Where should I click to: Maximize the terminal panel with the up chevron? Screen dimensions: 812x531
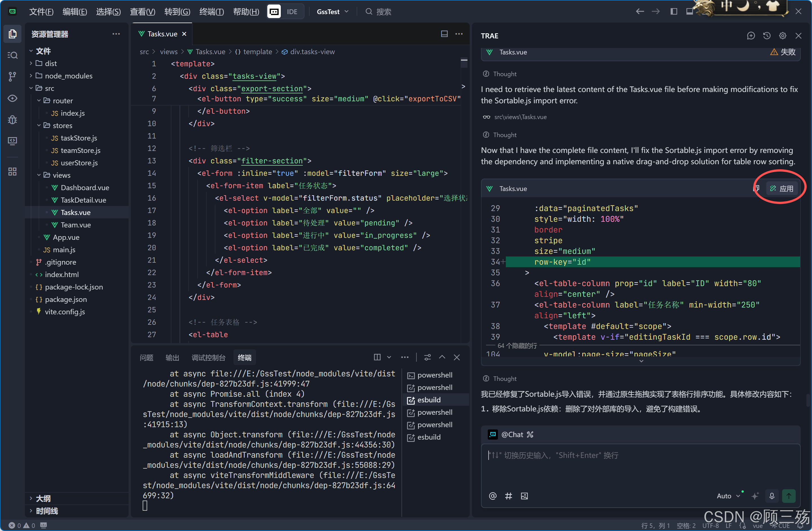[x=442, y=357]
